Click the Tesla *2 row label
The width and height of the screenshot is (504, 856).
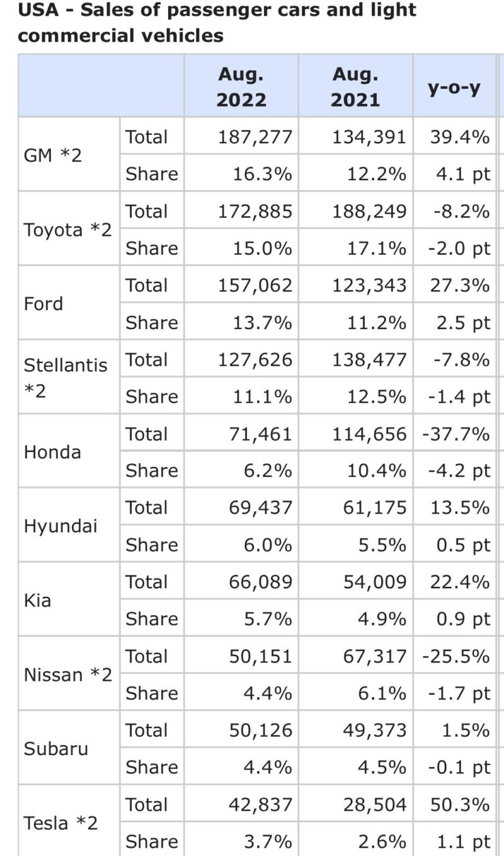coord(60,823)
